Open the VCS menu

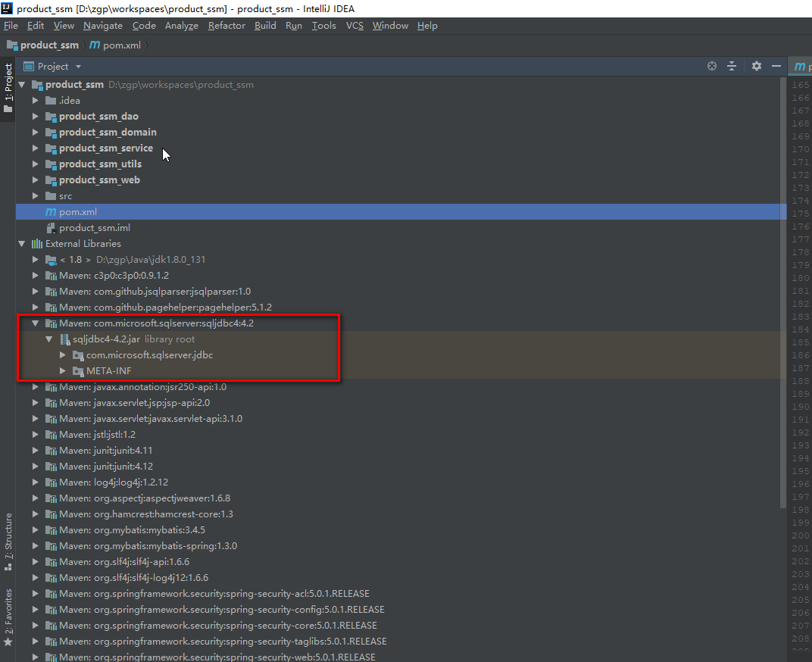click(x=354, y=25)
